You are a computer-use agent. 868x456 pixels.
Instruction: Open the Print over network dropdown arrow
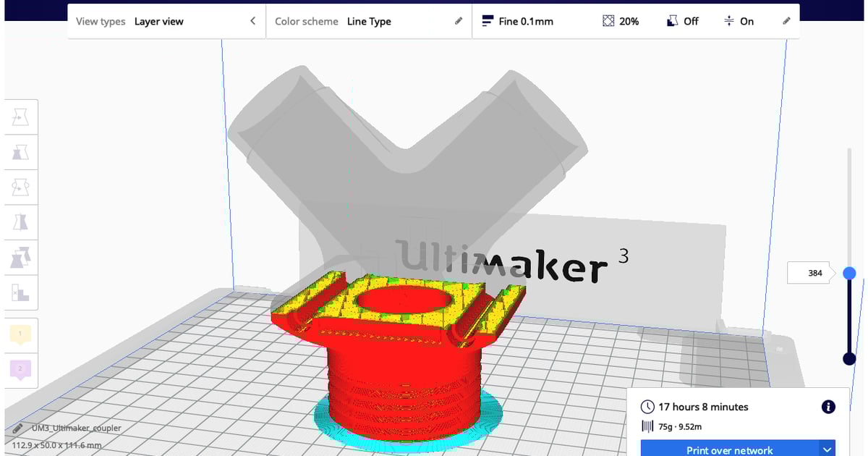pyautogui.click(x=826, y=449)
